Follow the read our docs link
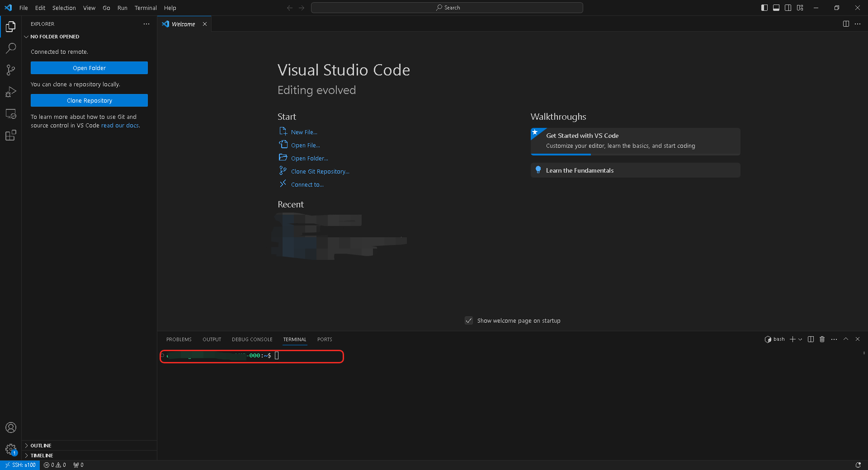This screenshot has height=470, width=868. [x=120, y=126]
